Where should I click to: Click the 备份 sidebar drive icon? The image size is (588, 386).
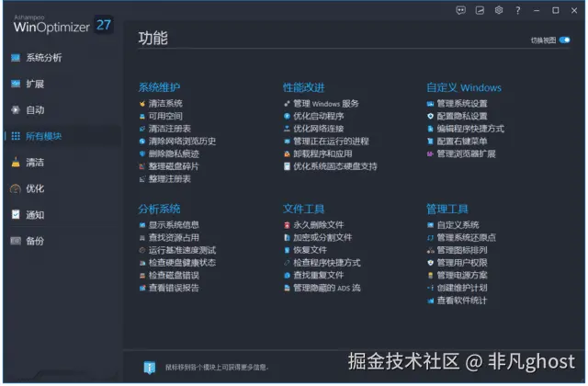pyautogui.click(x=16, y=241)
